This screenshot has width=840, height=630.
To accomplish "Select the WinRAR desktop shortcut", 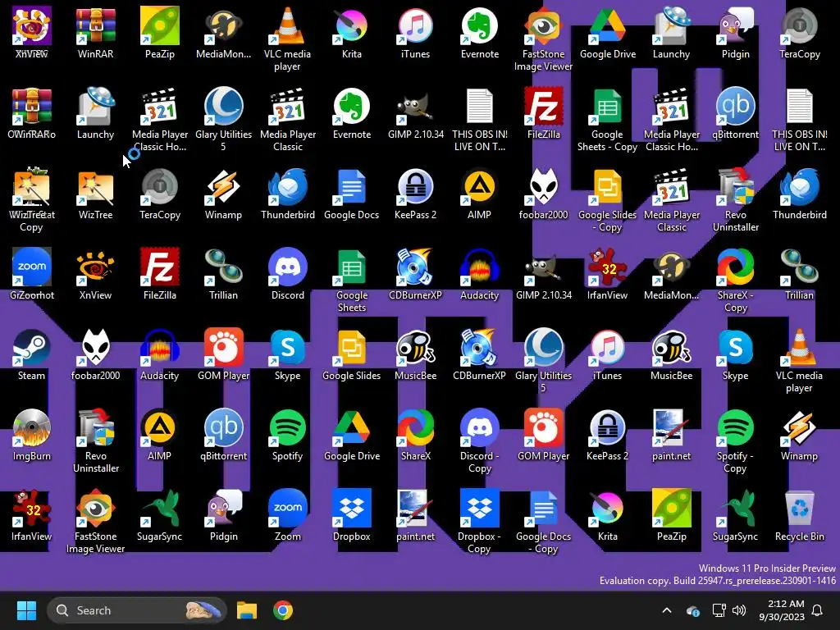I will (95, 33).
